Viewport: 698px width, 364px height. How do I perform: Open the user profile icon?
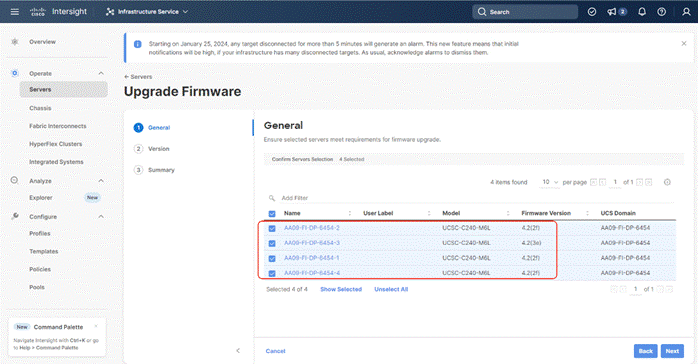click(x=686, y=12)
